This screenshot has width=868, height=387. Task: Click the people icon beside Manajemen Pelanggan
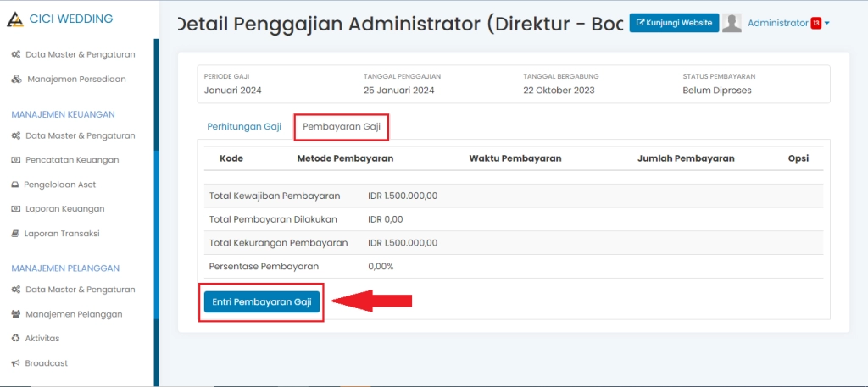click(x=16, y=314)
